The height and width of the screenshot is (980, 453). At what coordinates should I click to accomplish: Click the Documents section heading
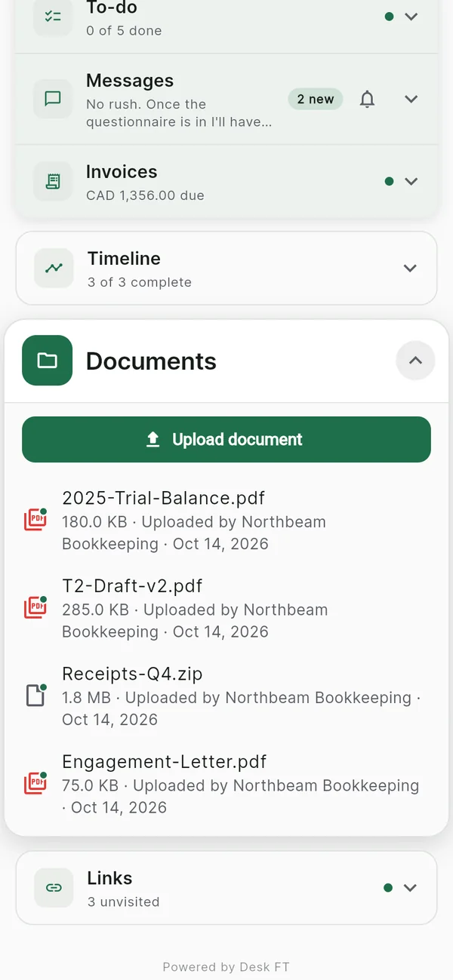click(x=151, y=361)
